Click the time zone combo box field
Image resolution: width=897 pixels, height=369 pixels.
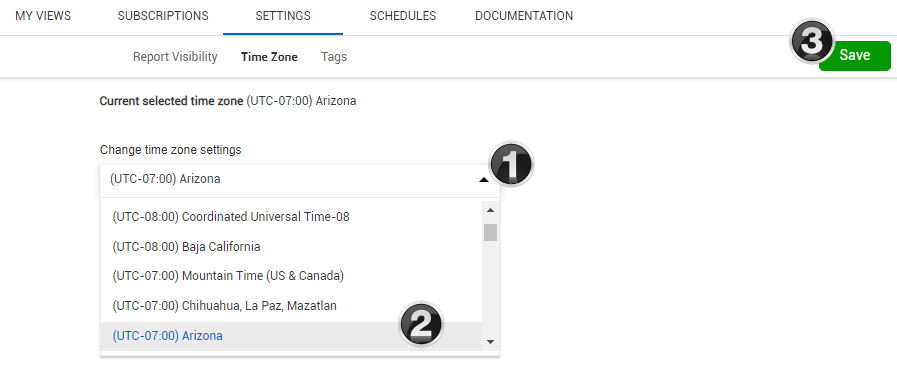point(300,179)
